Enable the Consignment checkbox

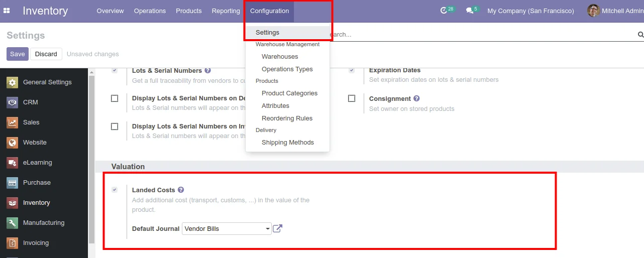pyautogui.click(x=352, y=98)
